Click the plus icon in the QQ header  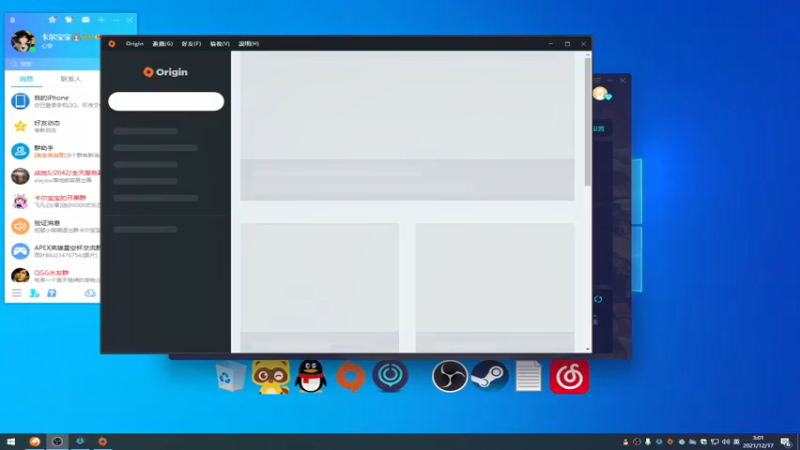[x=101, y=20]
